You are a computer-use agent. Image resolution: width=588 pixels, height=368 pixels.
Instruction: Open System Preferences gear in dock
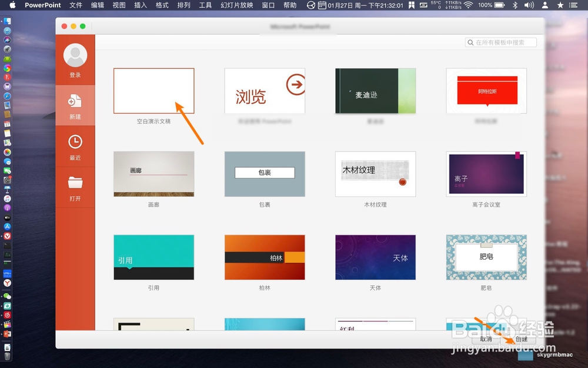[7, 180]
